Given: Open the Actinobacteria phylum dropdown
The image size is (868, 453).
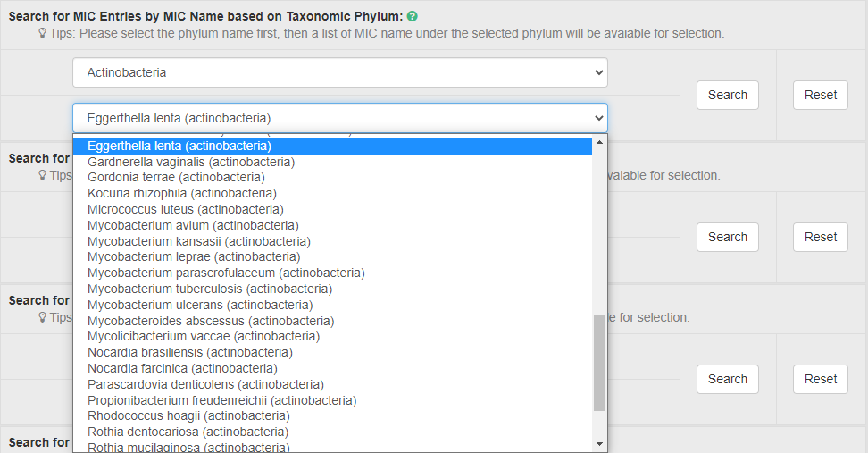Looking at the screenshot, I should [339, 72].
